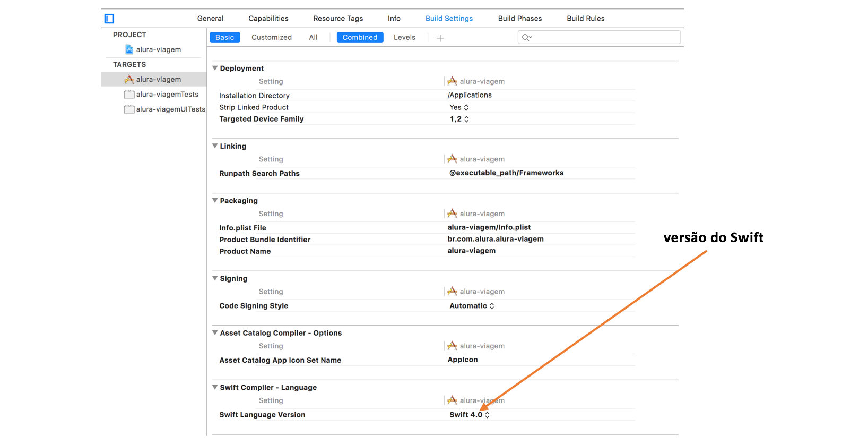Viewport: 868px width, 444px height.
Task: Select the Info.plist File setting
Action: (x=242, y=228)
